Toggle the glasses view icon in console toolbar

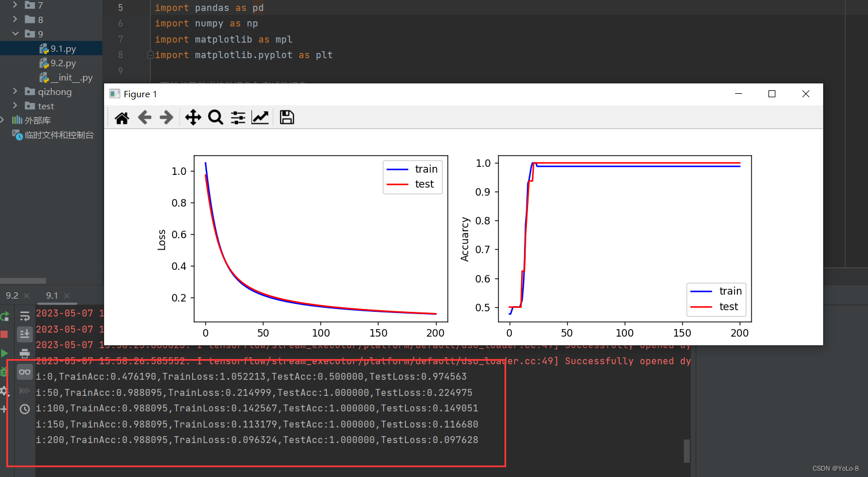point(25,372)
